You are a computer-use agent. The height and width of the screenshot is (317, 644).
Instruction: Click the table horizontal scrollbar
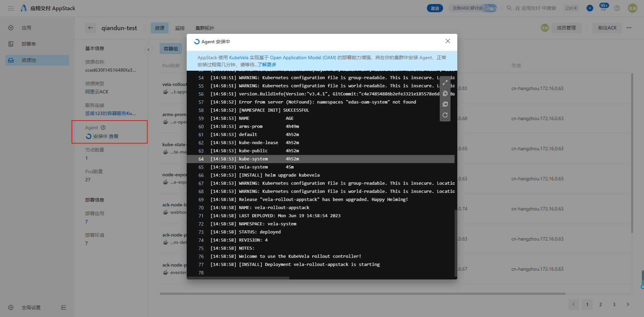363,294
